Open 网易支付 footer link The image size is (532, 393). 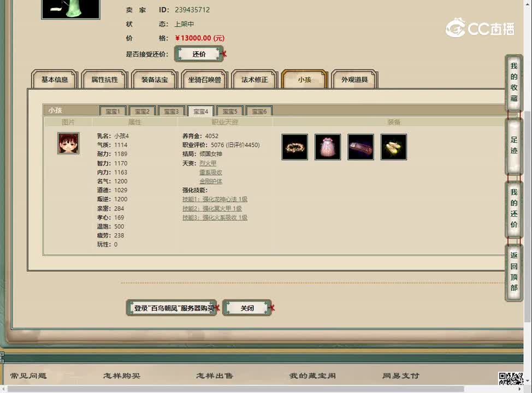(401, 376)
